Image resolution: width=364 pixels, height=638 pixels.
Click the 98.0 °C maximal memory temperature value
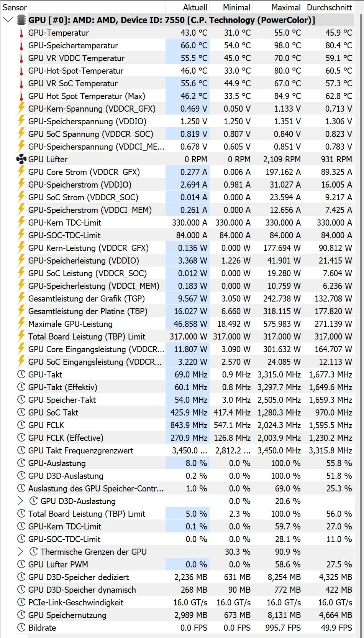pyautogui.click(x=287, y=46)
